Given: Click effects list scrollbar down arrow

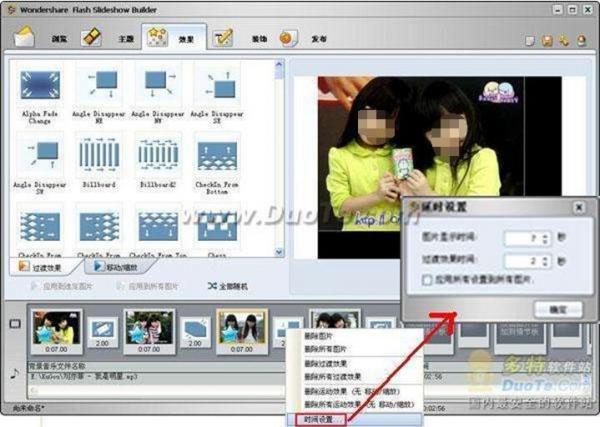Looking at the screenshot, I should point(279,252).
